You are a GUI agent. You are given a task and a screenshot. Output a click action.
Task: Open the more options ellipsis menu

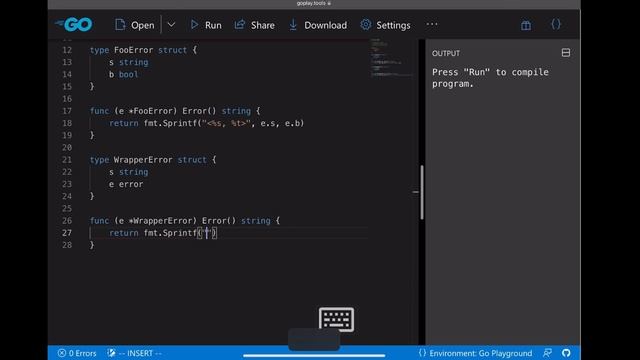[x=432, y=24]
